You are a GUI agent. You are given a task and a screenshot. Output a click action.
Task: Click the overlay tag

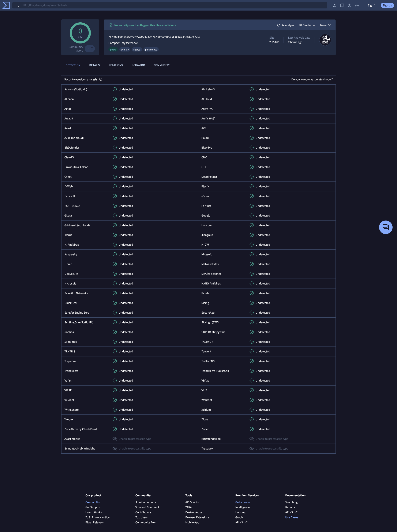tap(125, 50)
